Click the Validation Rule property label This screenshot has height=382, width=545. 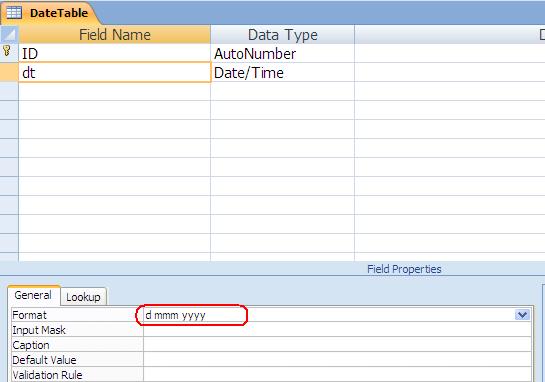pos(47,375)
